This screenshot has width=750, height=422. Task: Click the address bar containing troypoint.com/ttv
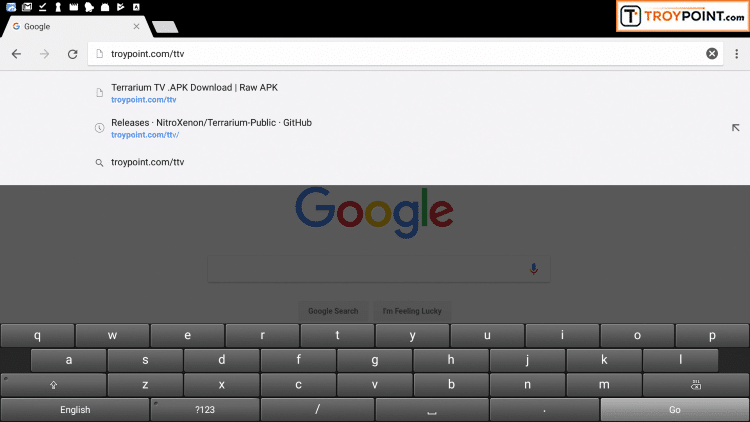[404, 54]
